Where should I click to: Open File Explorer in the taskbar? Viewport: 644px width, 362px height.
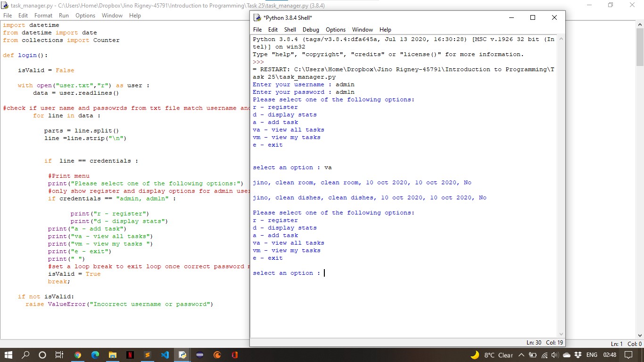[113, 355]
